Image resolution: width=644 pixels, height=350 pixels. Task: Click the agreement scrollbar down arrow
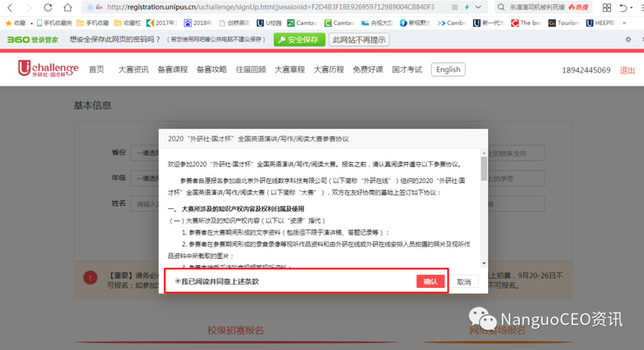[x=484, y=264]
